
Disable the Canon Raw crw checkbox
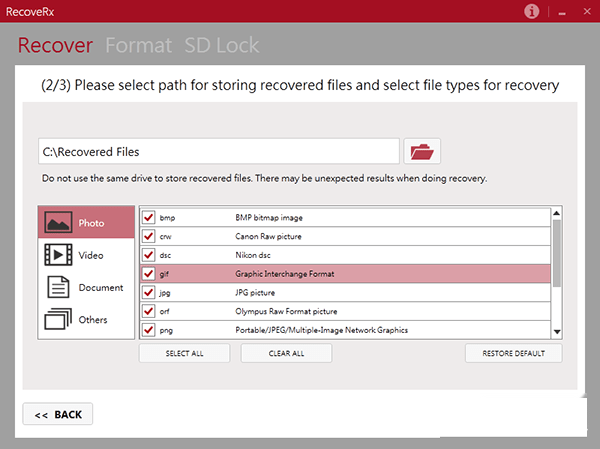pyautogui.click(x=148, y=236)
